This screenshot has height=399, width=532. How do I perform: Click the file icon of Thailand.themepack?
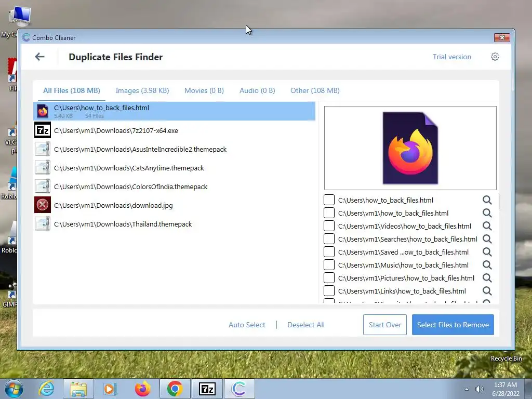pyautogui.click(x=43, y=224)
